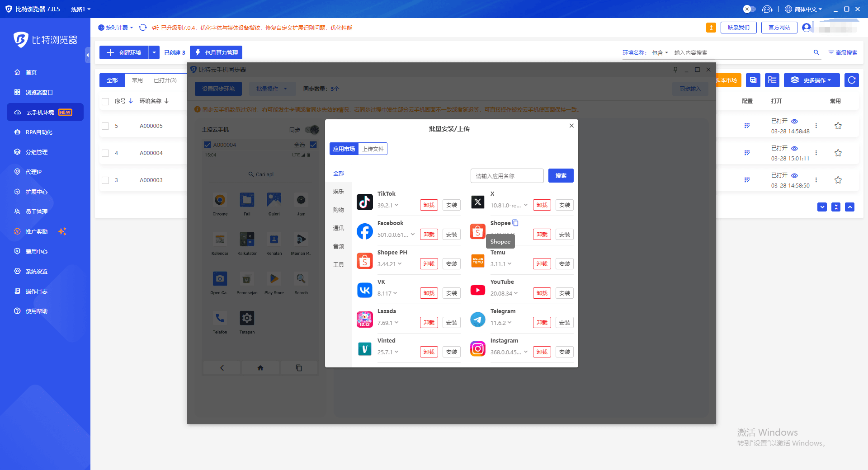868x470 pixels.
Task: Open 云手机环境 in the sidebar
Action: pos(45,112)
